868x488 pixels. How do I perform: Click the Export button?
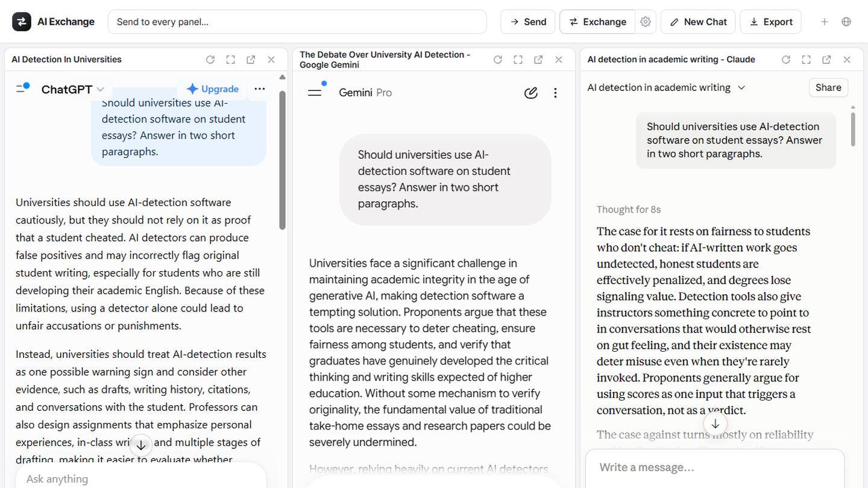click(x=771, y=22)
